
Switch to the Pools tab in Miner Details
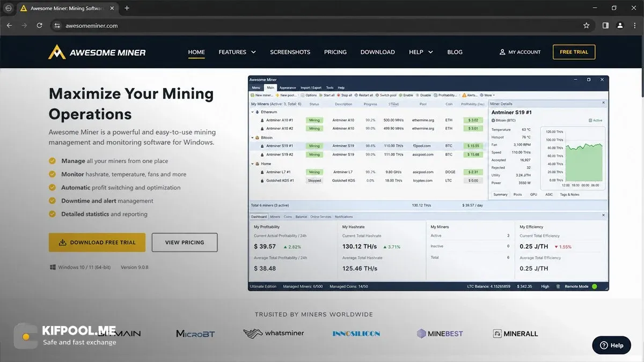pos(517,195)
